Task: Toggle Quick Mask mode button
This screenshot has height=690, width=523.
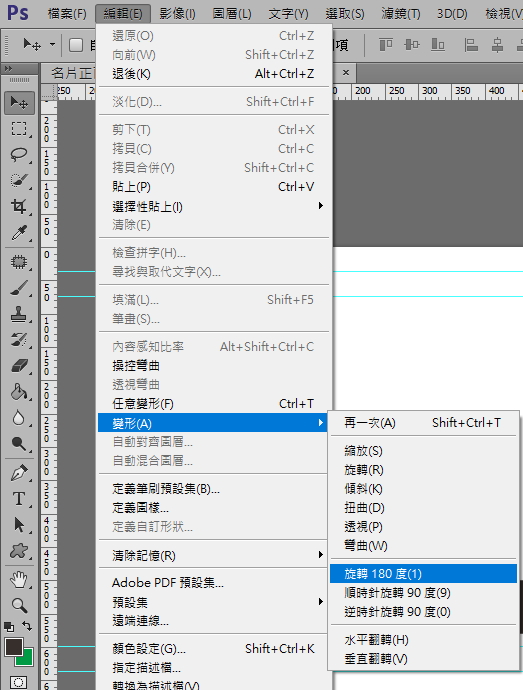Action: pos(18,682)
